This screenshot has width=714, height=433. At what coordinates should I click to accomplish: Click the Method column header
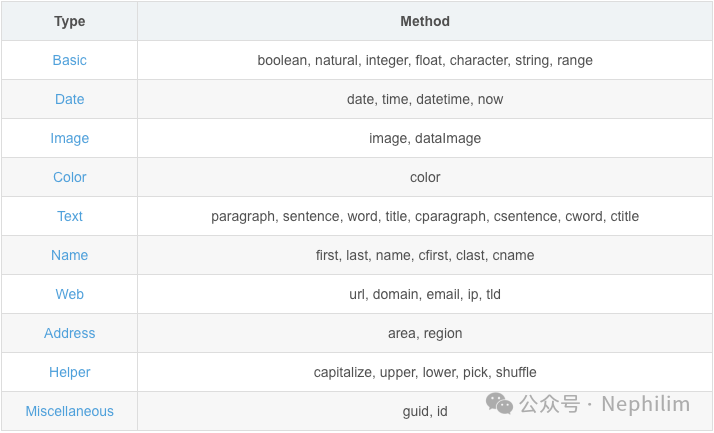pyautogui.click(x=425, y=21)
